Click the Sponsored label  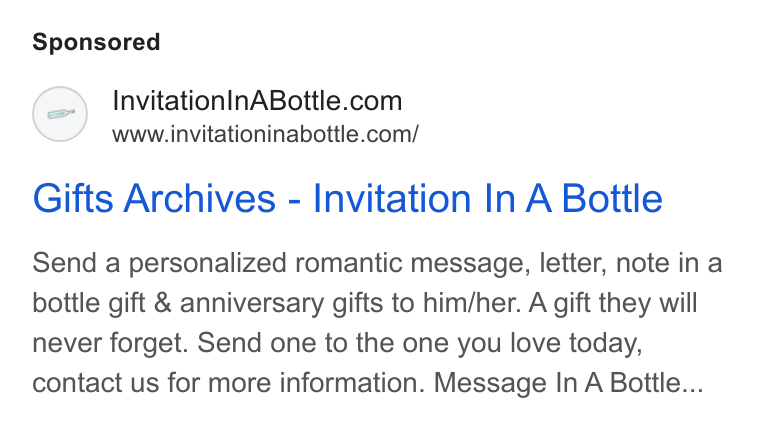pos(96,42)
